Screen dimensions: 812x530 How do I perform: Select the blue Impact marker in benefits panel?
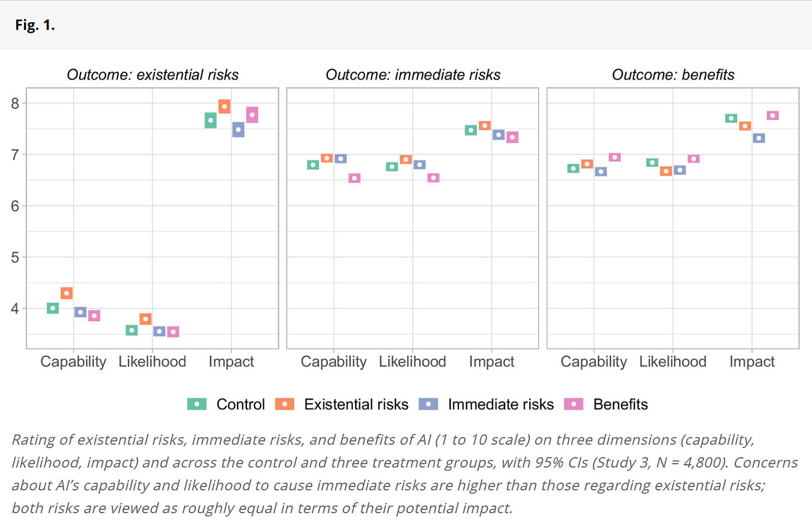click(x=758, y=138)
